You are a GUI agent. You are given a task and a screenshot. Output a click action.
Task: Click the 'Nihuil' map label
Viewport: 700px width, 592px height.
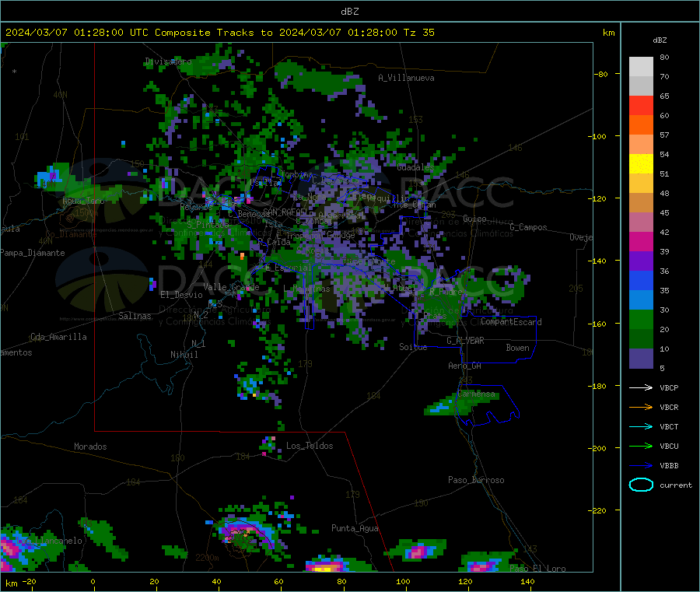pos(184,355)
